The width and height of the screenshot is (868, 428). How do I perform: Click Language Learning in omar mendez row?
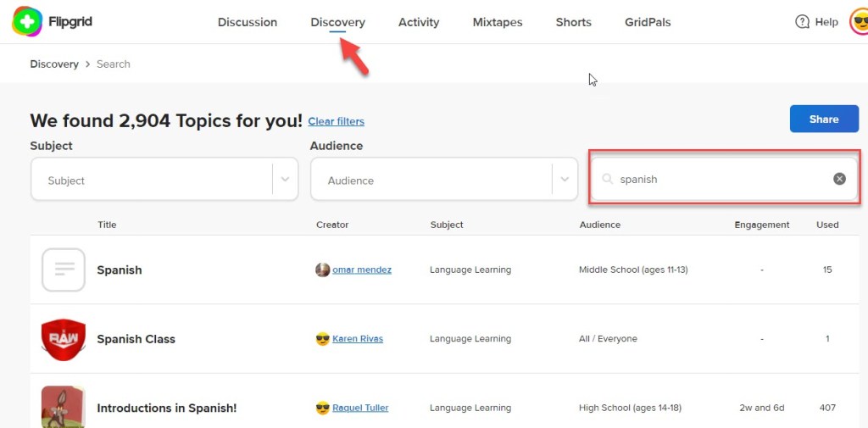470,270
